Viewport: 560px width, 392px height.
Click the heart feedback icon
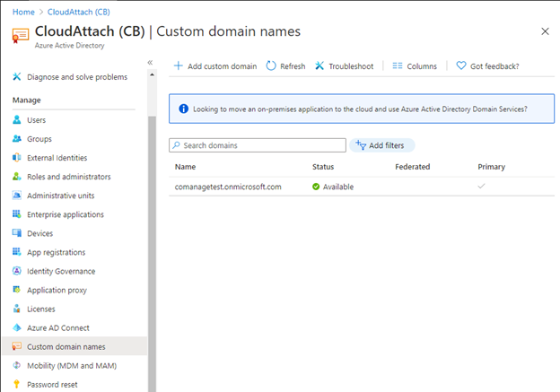click(x=461, y=65)
